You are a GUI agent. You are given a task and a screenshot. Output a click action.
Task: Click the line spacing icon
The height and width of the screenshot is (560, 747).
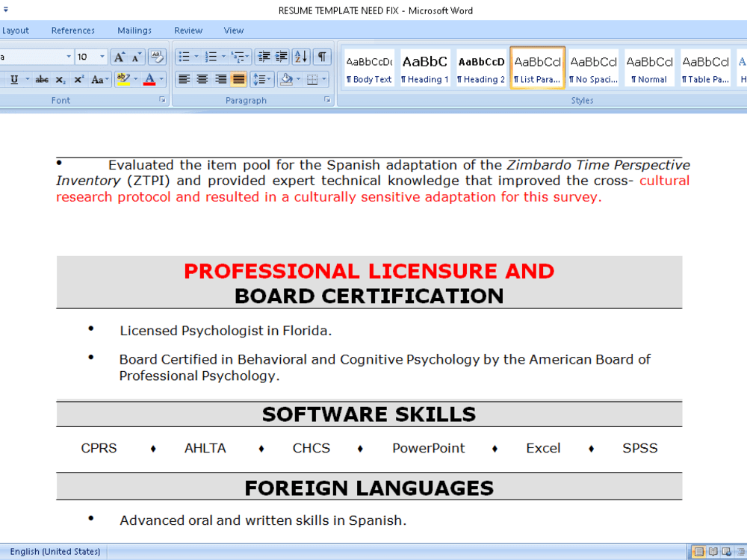[x=261, y=80]
